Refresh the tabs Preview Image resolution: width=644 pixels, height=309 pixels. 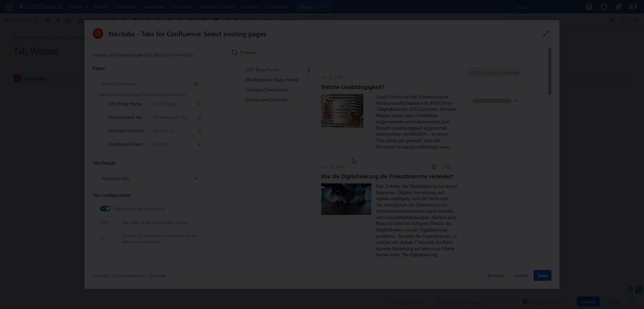coord(235,52)
